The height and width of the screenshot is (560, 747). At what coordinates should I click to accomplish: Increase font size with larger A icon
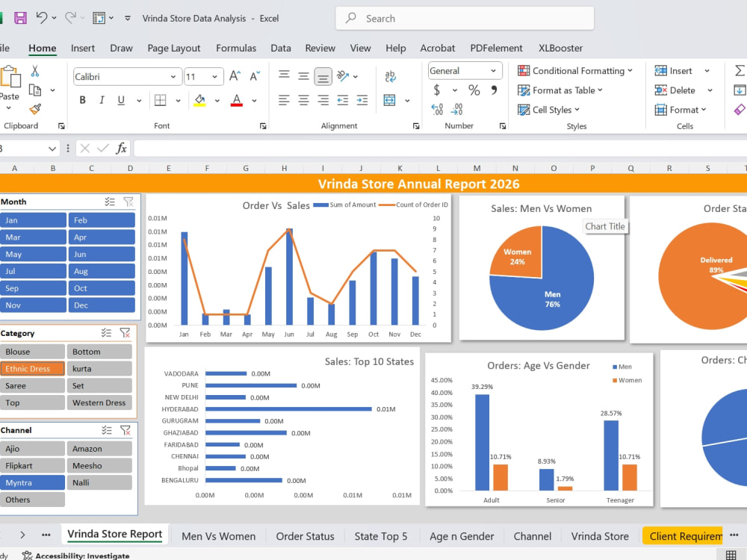pyautogui.click(x=235, y=76)
